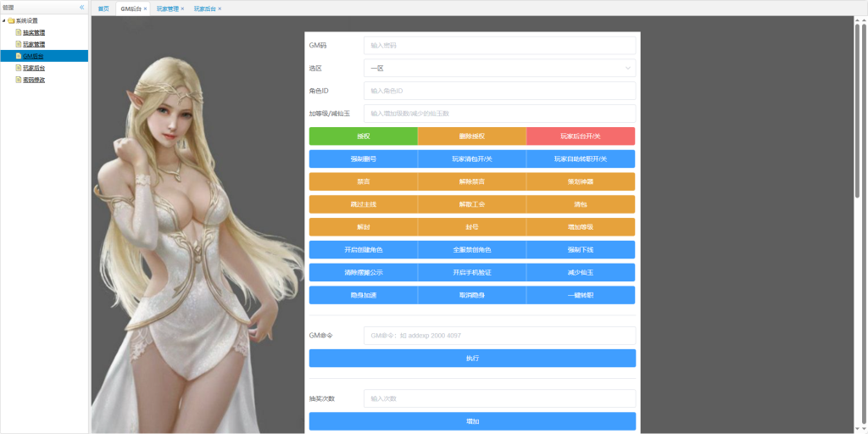Viewport: 868px width, 434px height.
Task: Click the 策划神器 button
Action: pyautogui.click(x=581, y=181)
